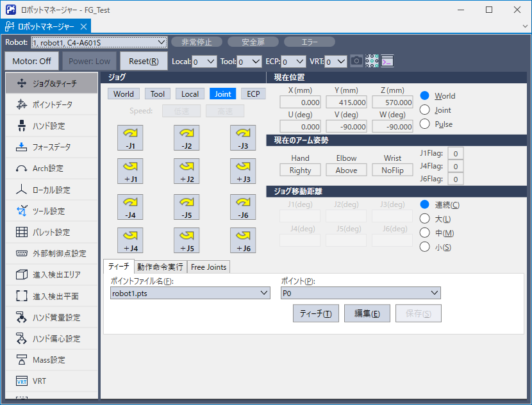The image size is (532, 405).
Task: Open パレット設定 from the sidebar
Action: (x=51, y=232)
